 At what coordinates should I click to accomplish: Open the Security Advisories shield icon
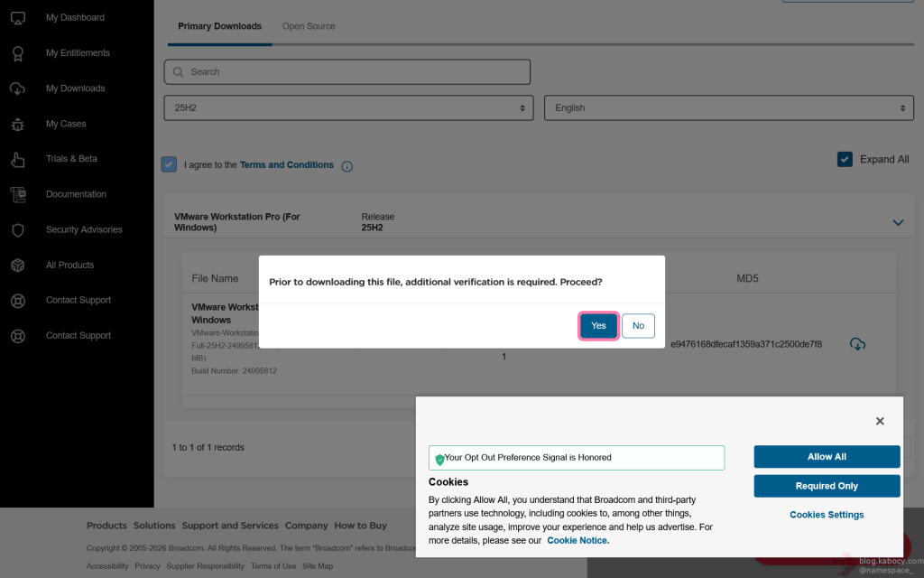click(x=17, y=230)
